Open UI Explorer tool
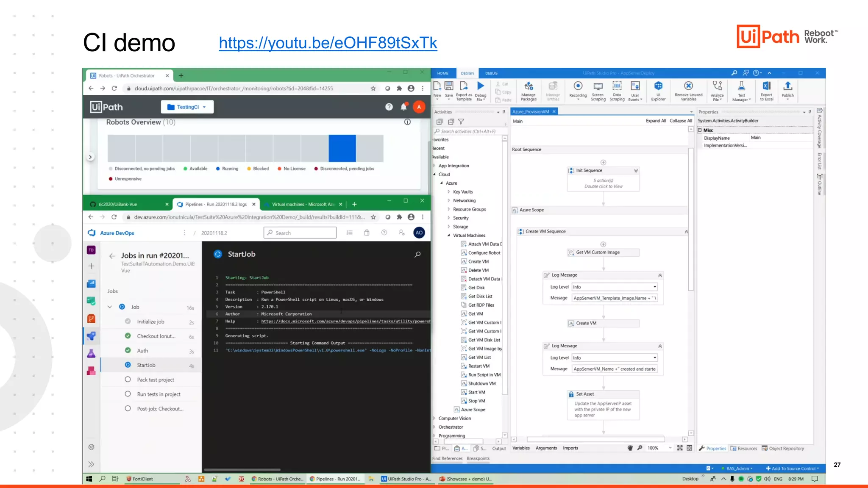868x488 pixels. click(658, 91)
